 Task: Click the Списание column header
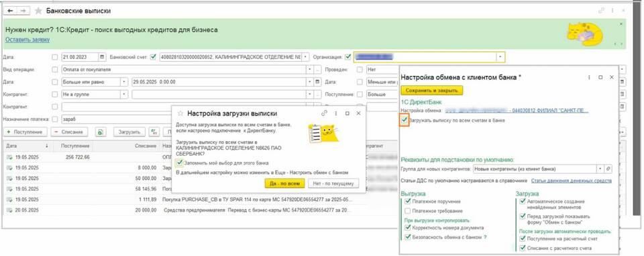point(126,146)
